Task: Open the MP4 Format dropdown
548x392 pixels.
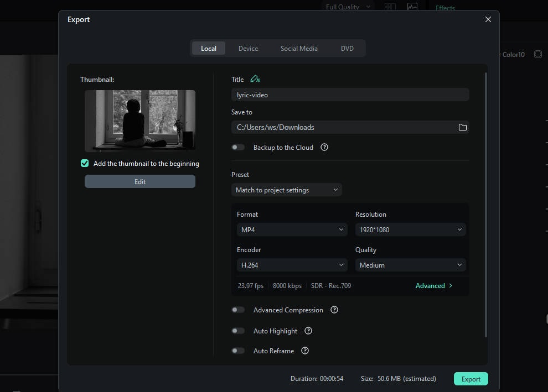Action: tap(292, 229)
